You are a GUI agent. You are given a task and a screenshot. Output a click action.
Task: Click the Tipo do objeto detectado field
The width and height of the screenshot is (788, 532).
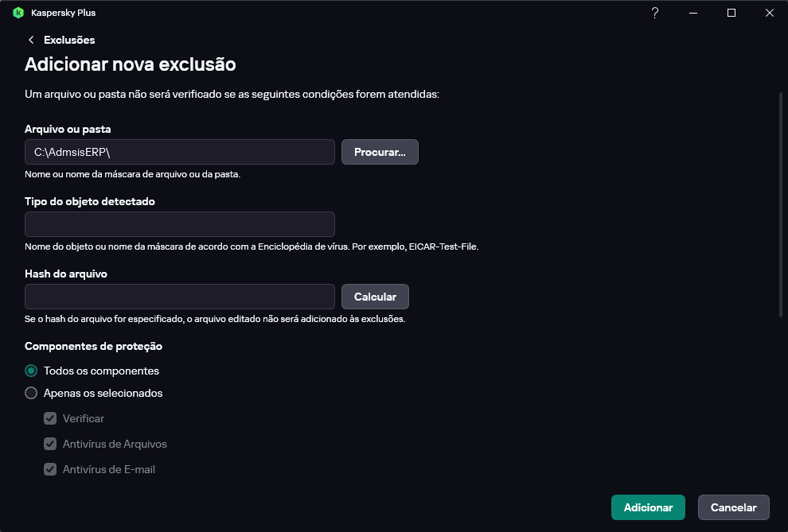179,224
